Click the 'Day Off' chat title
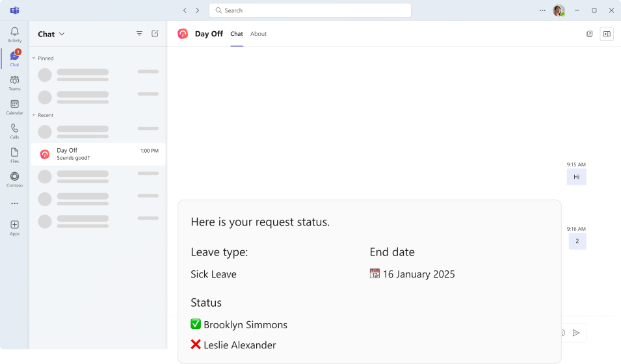Screen dimensions: 621x364 coord(209,34)
